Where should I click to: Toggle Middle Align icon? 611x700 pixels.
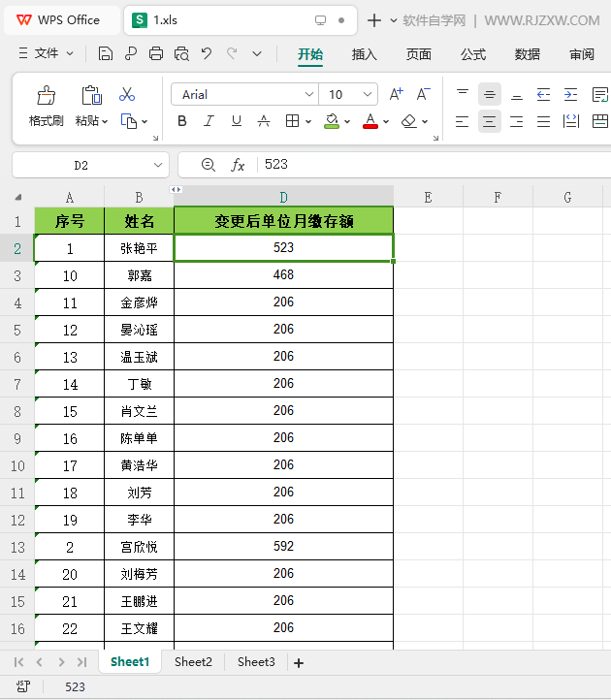click(x=490, y=94)
